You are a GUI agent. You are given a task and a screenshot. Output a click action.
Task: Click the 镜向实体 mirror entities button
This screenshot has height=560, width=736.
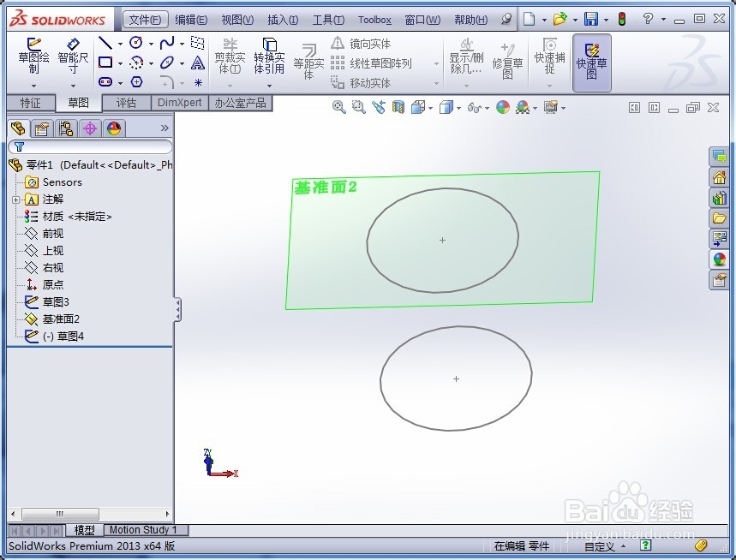[x=361, y=44]
